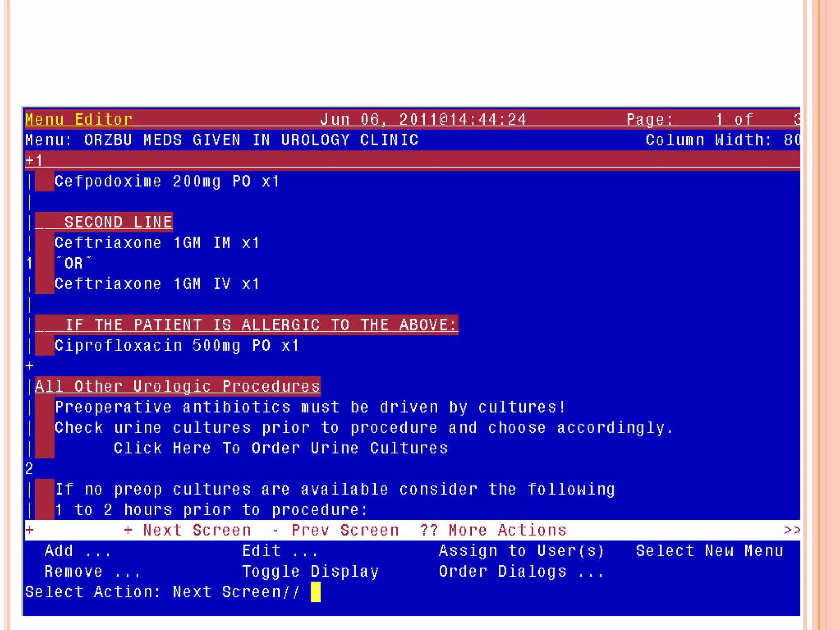Click the >> indicator on action bar

tap(792, 530)
